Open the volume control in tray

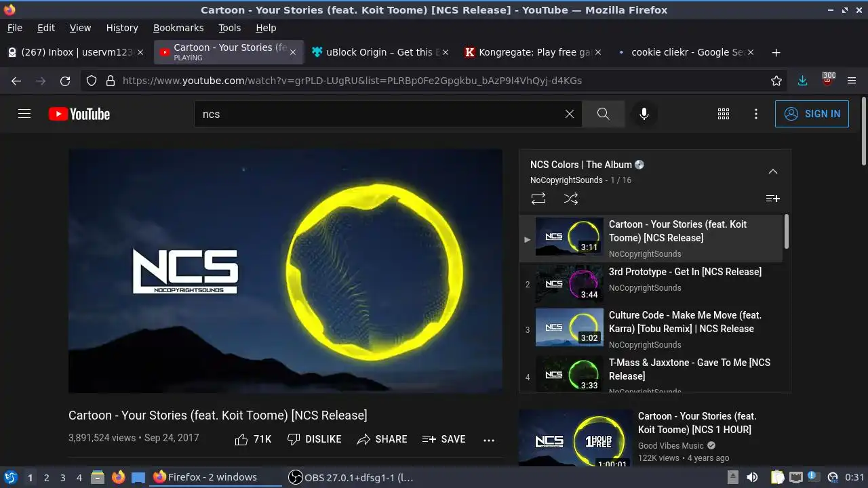pyautogui.click(x=752, y=477)
